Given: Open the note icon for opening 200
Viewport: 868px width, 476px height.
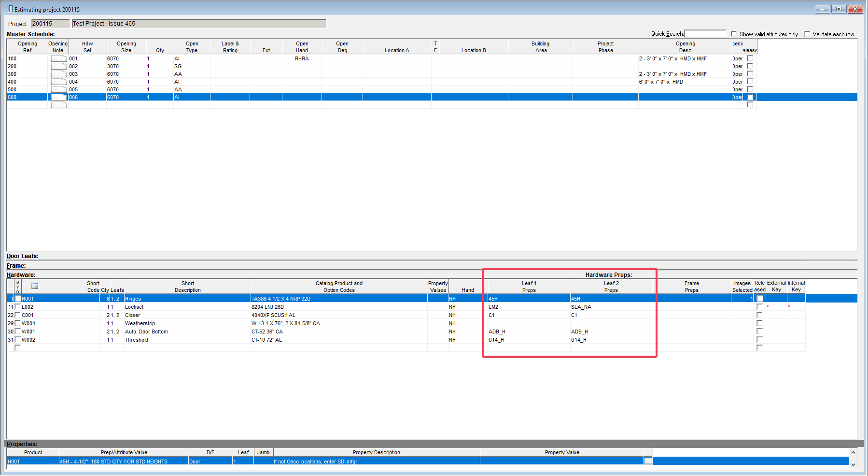Looking at the screenshot, I should [x=58, y=66].
